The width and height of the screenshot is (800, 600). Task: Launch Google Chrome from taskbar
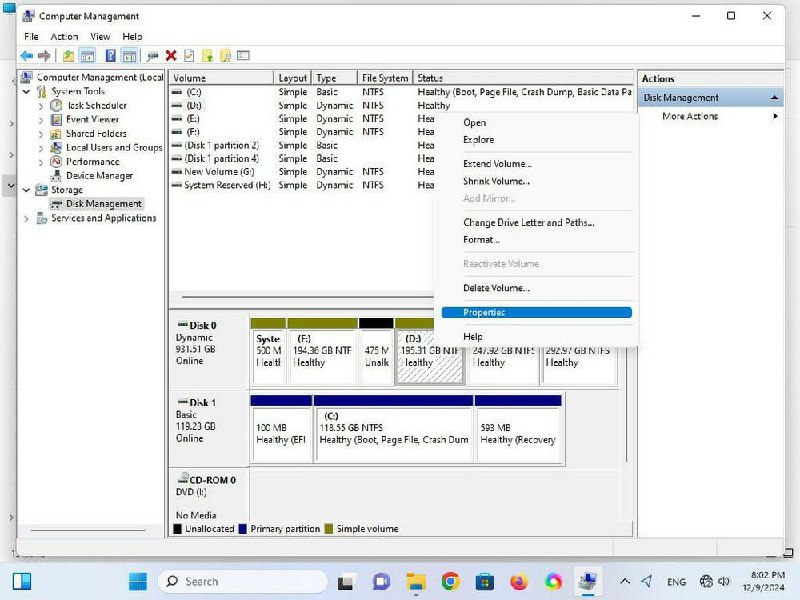click(450, 581)
